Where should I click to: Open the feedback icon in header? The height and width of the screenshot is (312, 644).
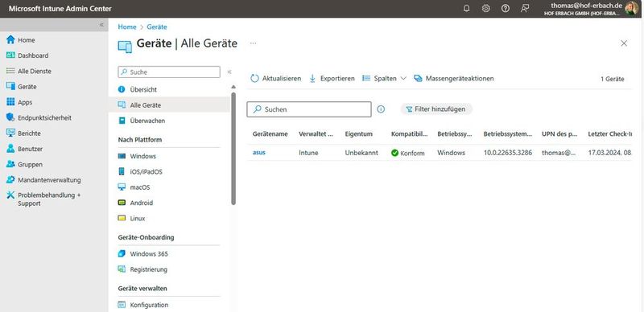tap(525, 8)
